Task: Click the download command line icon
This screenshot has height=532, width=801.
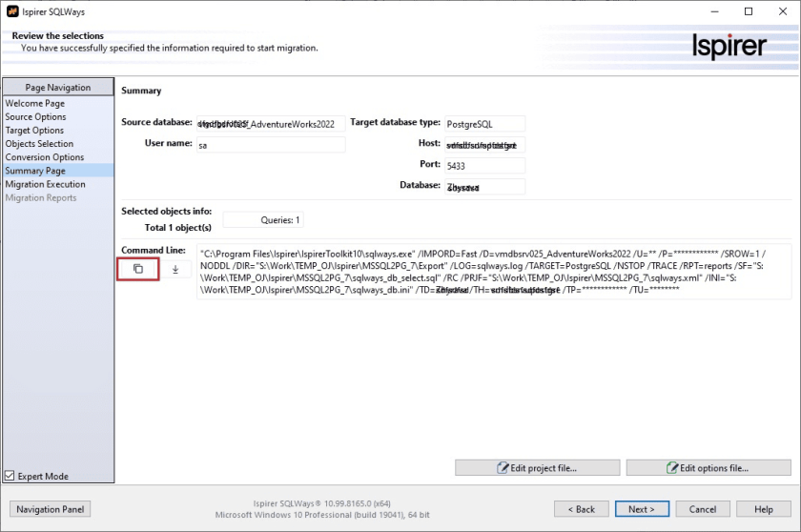Action: 175,269
